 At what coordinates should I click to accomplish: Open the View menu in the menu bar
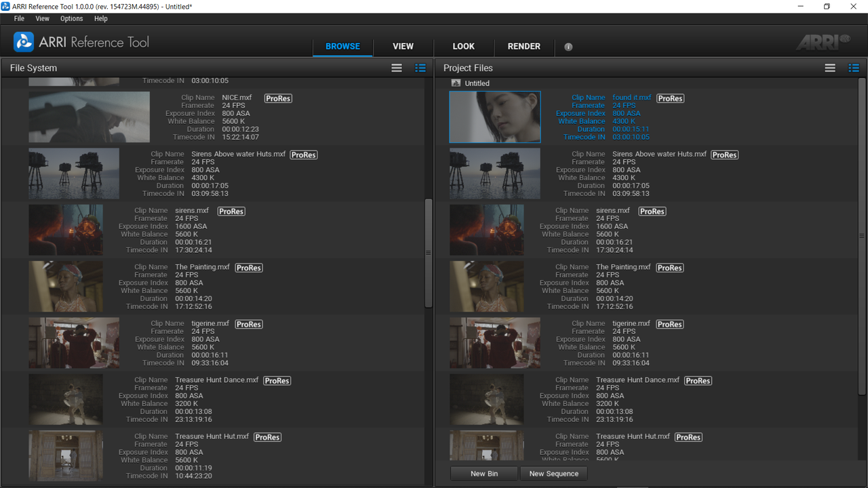tap(42, 19)
